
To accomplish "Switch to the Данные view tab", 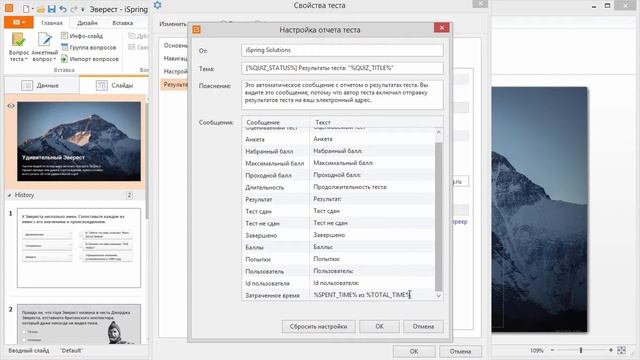I will pos(42,85).
